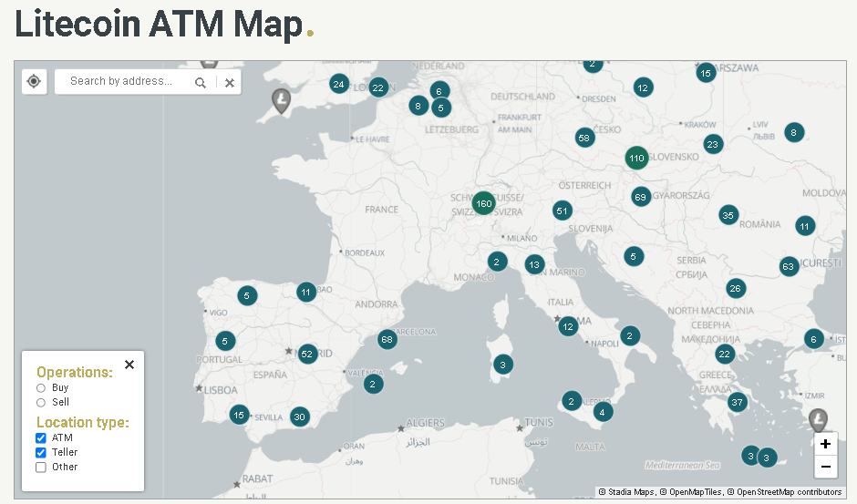Open the 8 cluster near Lviv
Screen dimensions: 857x504
click(x=794, y=132)
